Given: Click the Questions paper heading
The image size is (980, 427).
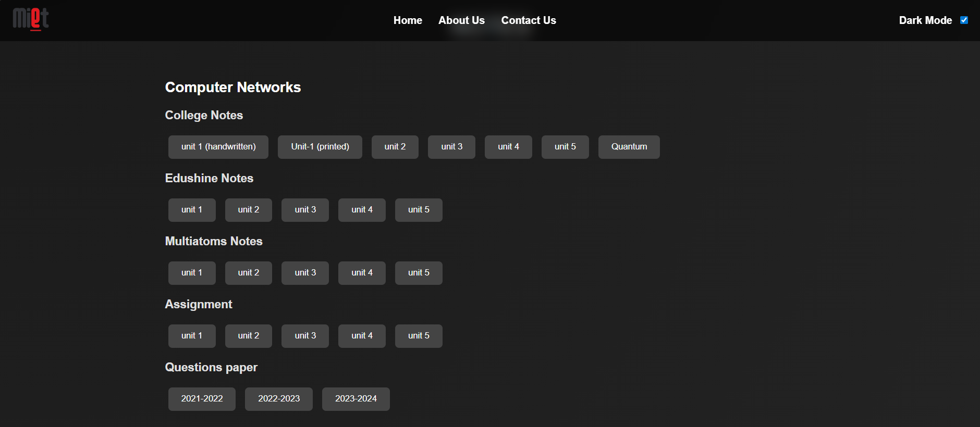Looking at the screenshot, I should coord(211,368).
